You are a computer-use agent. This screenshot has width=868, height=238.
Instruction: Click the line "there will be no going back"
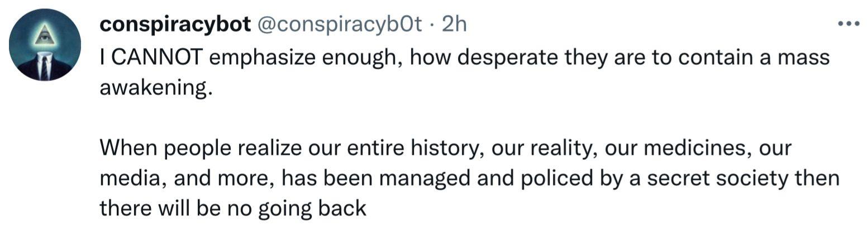point(233,208)
